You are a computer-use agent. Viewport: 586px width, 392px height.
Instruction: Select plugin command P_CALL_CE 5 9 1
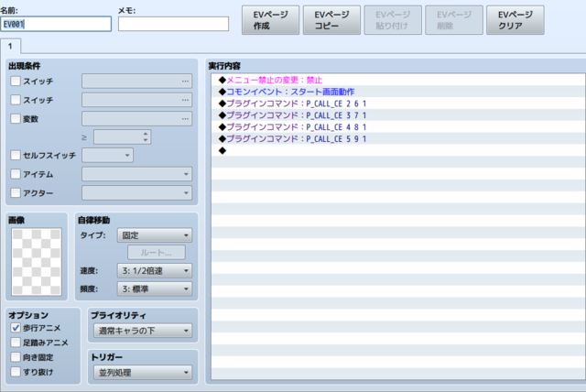[398, 138]
